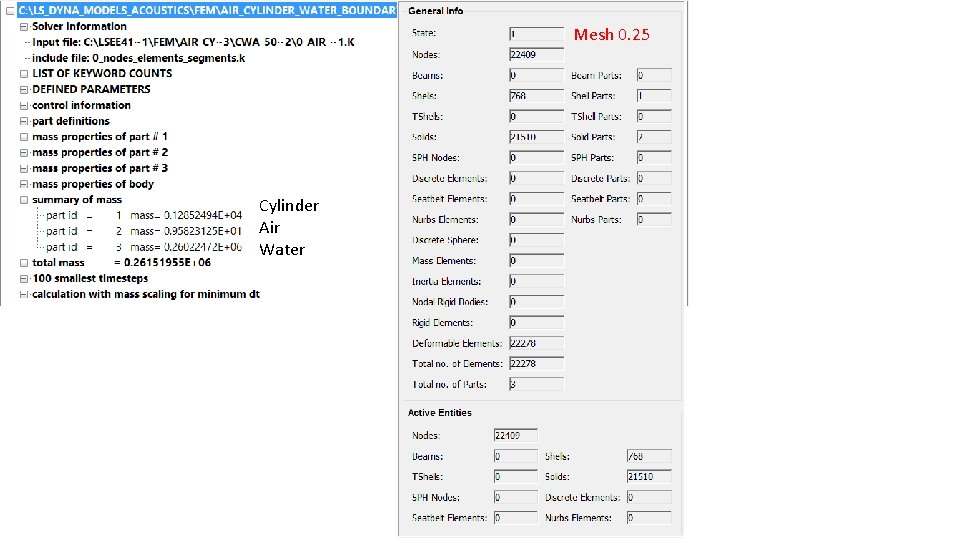Screen dimensions: 960x540
Task: Collapse the root model file tree node
Action: [10, 11]
